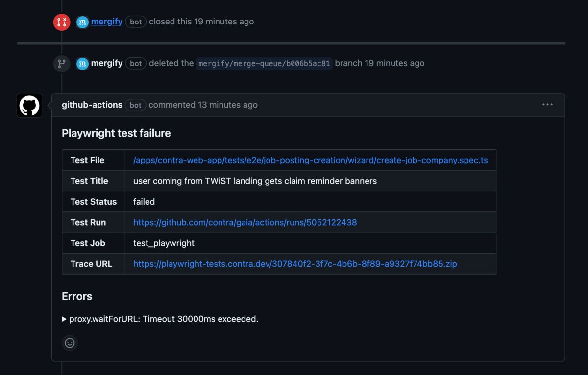Click the bot badge next to github-actions
Viewport: 588px width, 375px height.
pyautogui.click(x=136, y=105)
